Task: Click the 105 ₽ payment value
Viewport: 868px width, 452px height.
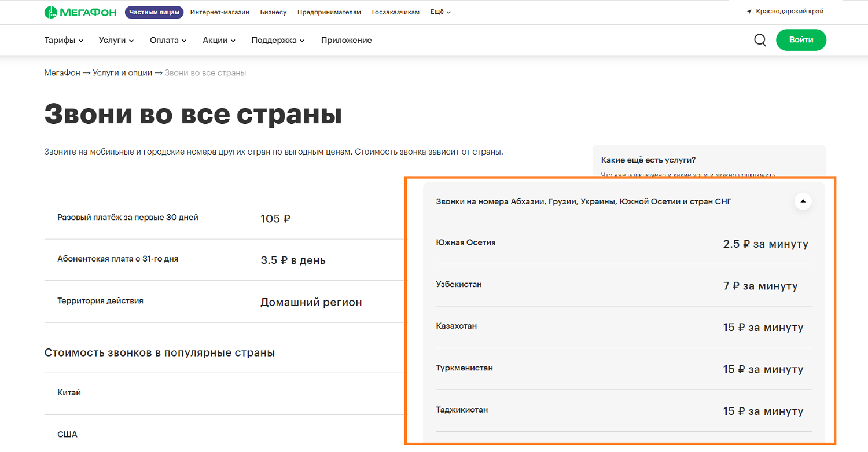Action: coord(275,219)
